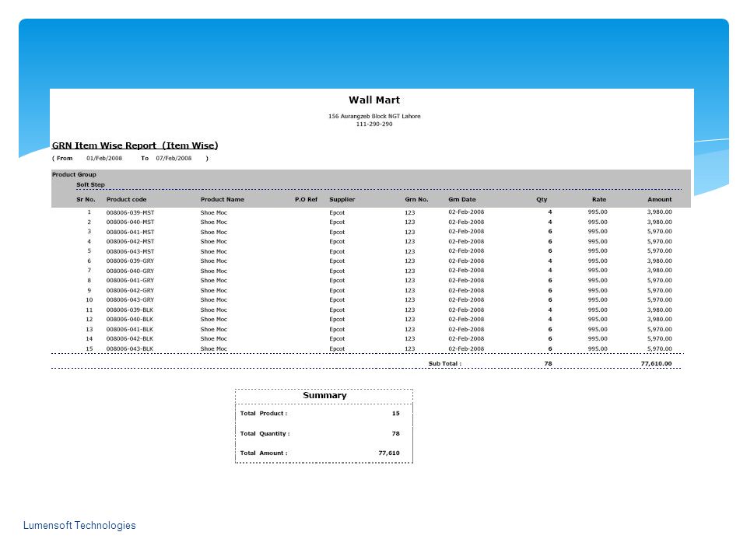This screenshot has height=560, width=747.
Task: Select product code 008006-041-GRY
Action: click(130, 281)
